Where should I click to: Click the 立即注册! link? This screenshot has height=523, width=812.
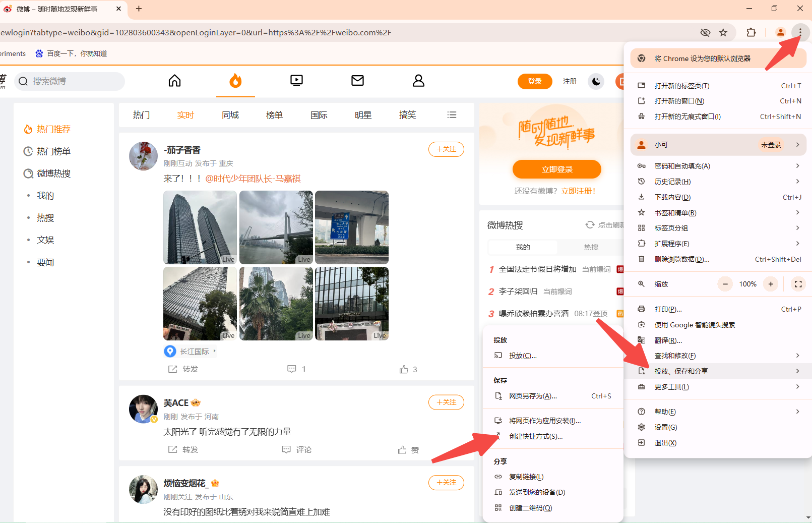pos(578,191)
